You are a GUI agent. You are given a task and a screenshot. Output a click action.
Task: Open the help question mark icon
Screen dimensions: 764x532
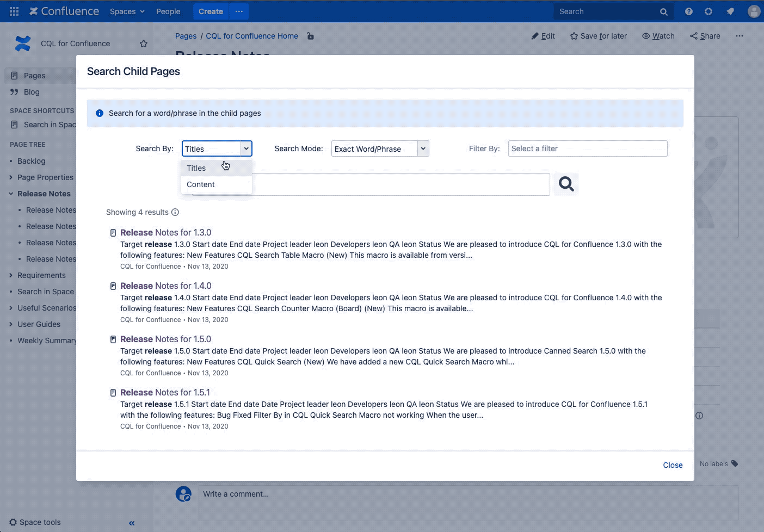pyautogui.click(x=689, y=11)
